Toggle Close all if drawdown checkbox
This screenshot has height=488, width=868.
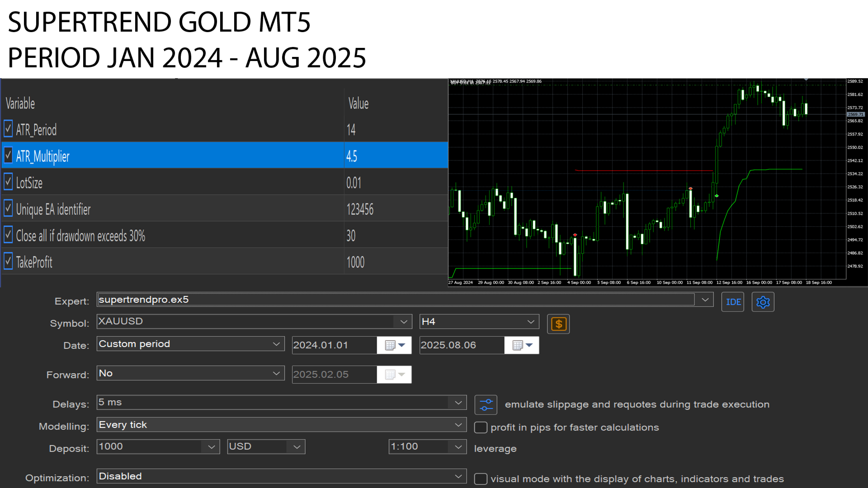[x=8, y=235]
